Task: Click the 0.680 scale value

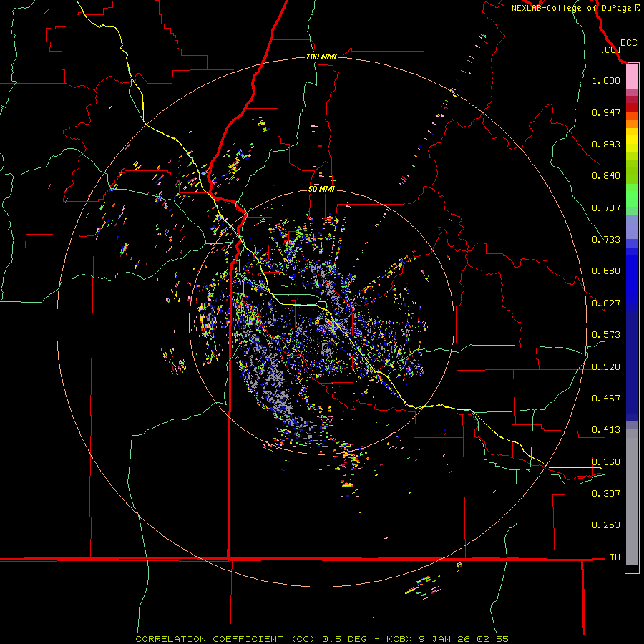Action: pyautogui.click(x=606, y=271)
